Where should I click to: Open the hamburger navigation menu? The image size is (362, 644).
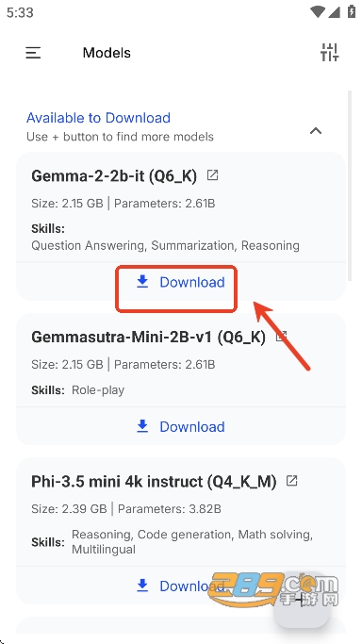33,53
